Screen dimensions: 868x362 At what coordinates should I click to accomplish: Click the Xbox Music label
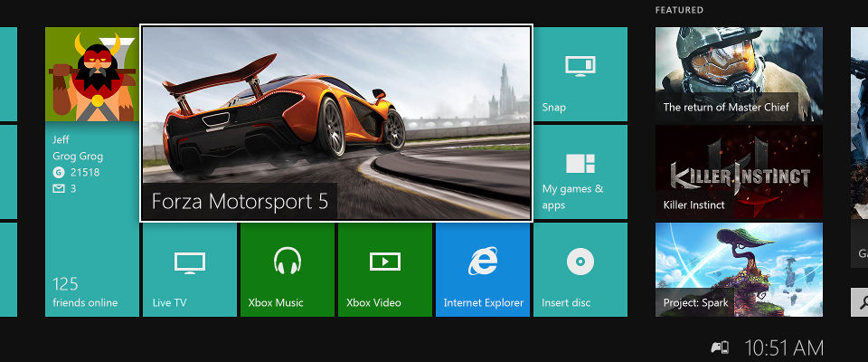pos(276,302)
